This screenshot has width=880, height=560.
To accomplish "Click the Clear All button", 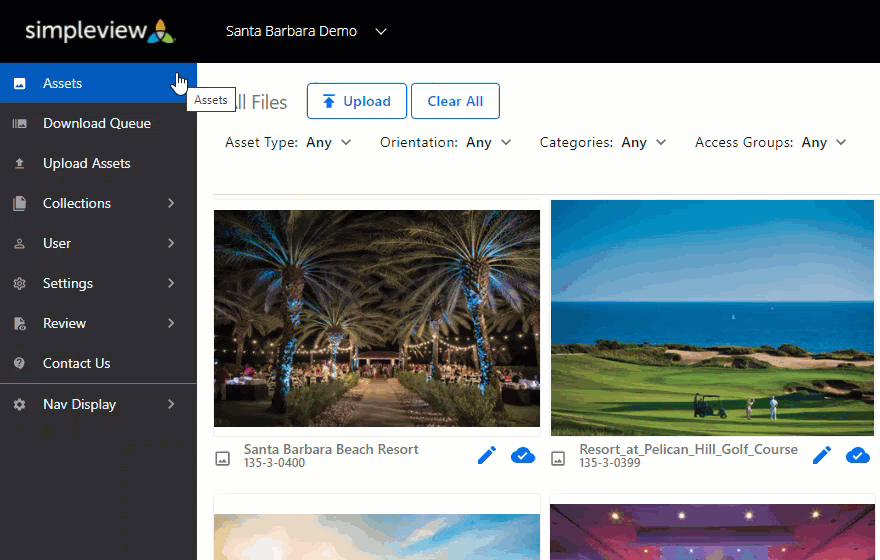I will point(455,101).
